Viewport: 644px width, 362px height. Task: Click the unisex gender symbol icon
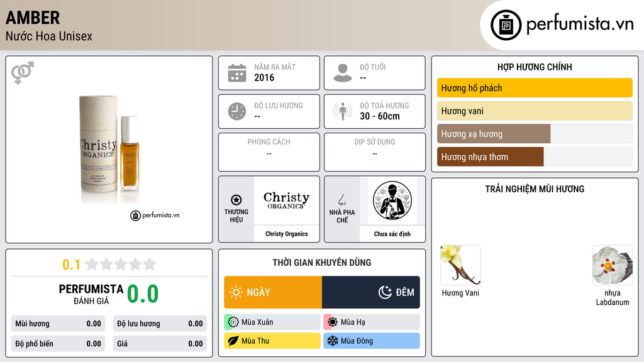(x=23, y=73)
